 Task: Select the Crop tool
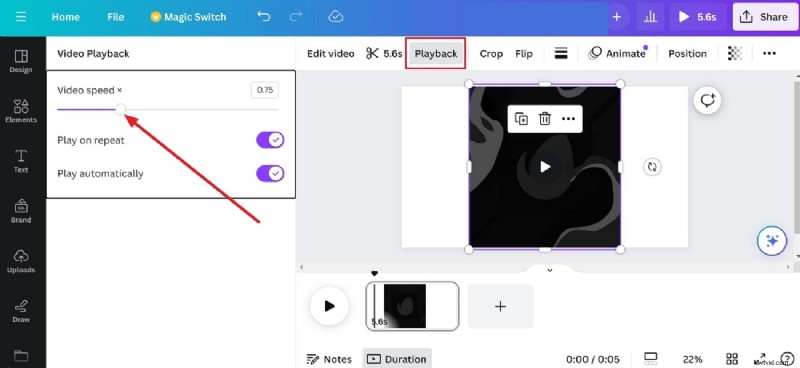pyautogui.click(x=491, y=54)
